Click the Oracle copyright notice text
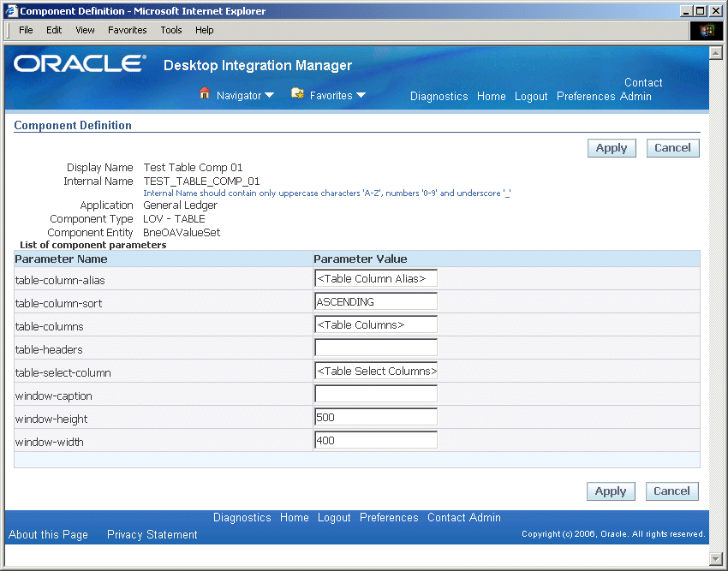The height and width of the screenshot is (571, 728). point(613,534)
